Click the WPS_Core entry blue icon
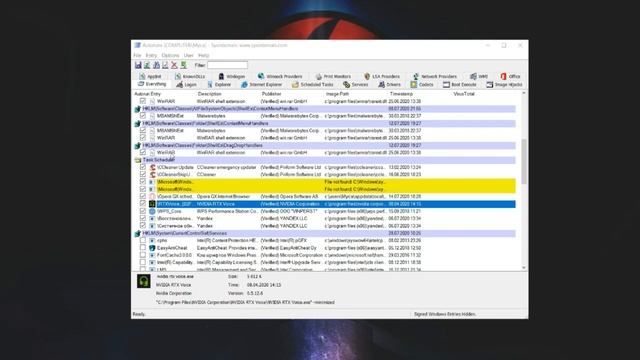This screenshot has width=640, height=360. click(x=152, y=211)
